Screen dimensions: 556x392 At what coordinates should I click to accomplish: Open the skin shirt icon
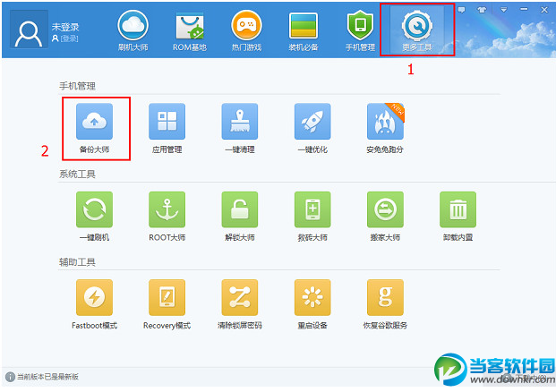482,10
